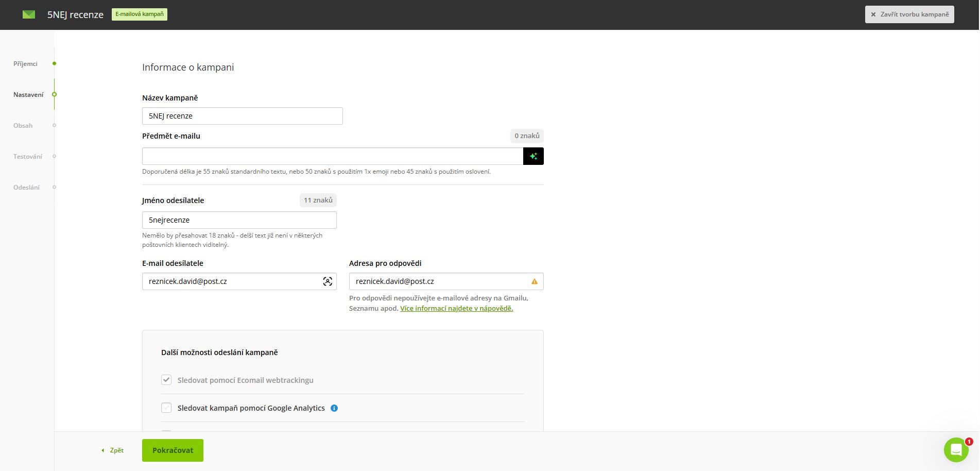Image resolution: width=980 pixels, height=471 pixels.
Task: Click the E-mailová kampaň badge
Action: point(140,14)
